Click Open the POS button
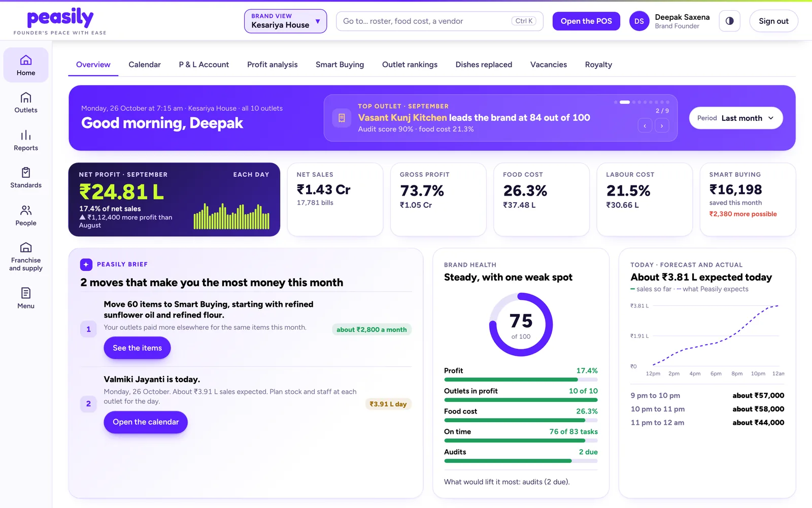 586,21
